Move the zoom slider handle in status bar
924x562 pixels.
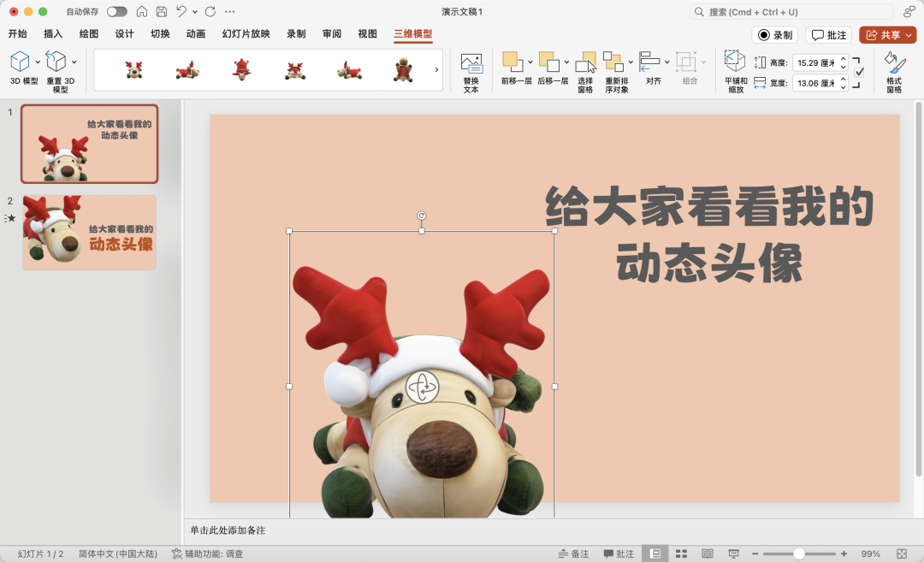(x=799, y=553)
